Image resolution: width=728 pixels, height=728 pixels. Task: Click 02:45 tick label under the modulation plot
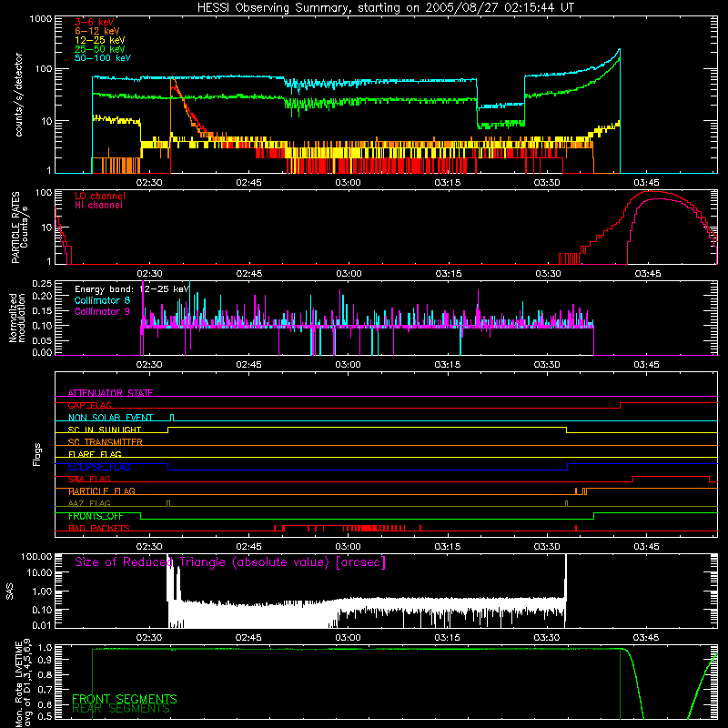coord(248,365)
